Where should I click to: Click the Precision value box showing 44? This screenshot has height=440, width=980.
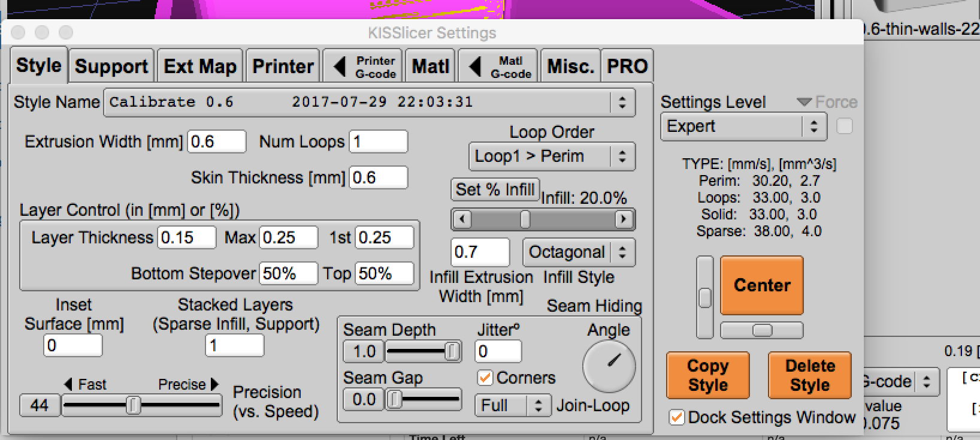40,406
